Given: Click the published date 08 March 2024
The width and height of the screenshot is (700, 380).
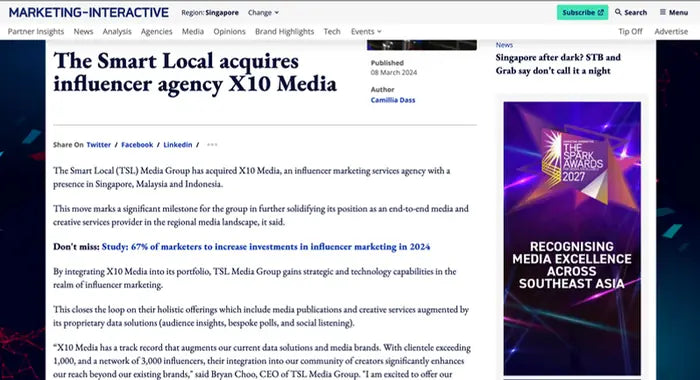Looking at the screenshot, I should [394, 72].
